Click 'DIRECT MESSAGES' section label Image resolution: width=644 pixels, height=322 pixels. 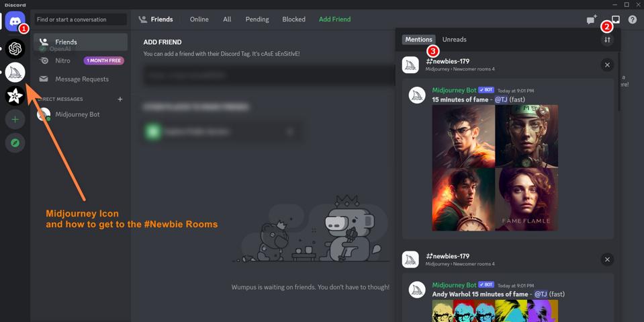coord(60,99)
